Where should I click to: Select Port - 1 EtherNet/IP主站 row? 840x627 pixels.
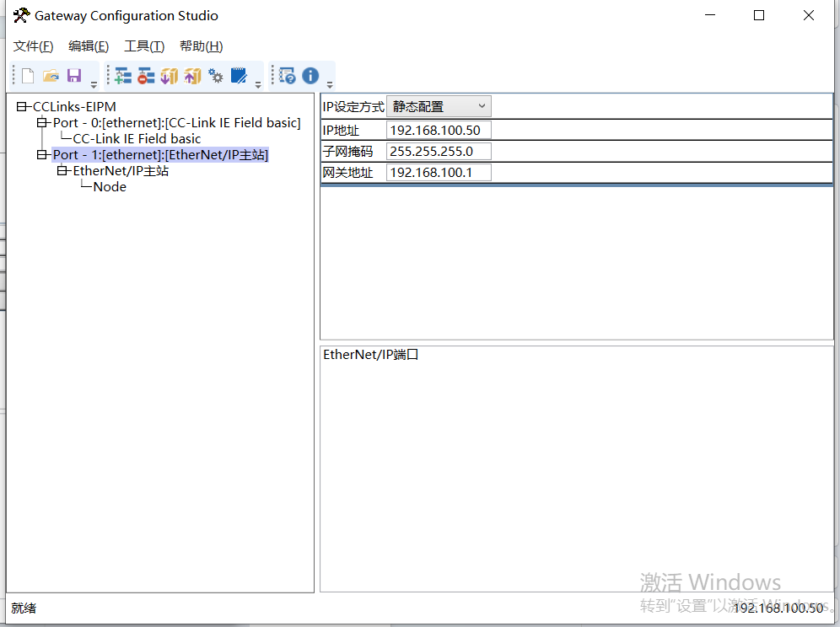tap(160, 155)
